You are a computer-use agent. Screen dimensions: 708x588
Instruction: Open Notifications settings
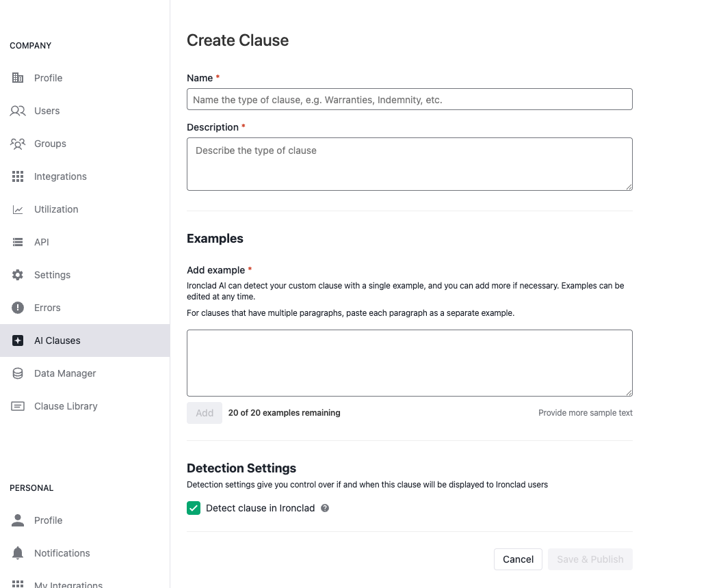pyautogui.click(x=85, y=553)
